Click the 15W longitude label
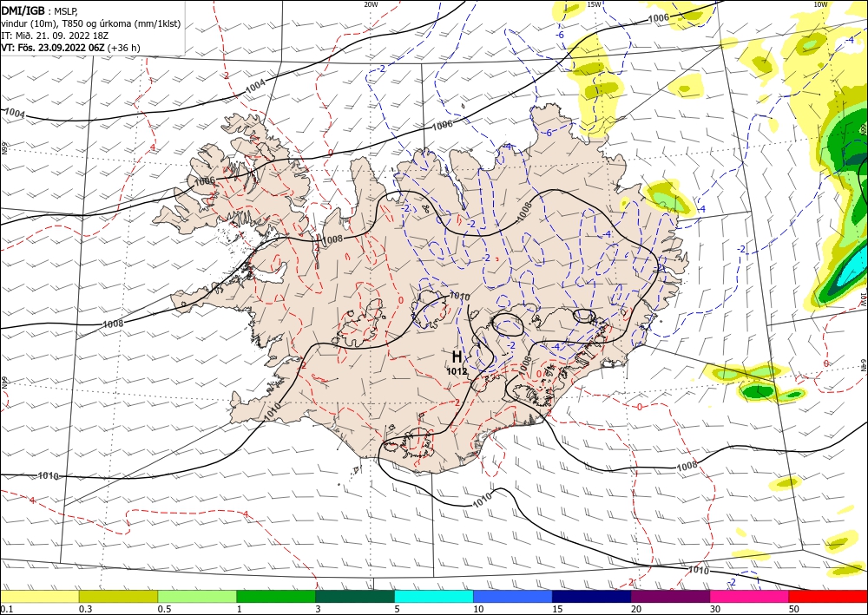Image resolution: width=868 pixels, height=615 pixels. coord(594,4)
